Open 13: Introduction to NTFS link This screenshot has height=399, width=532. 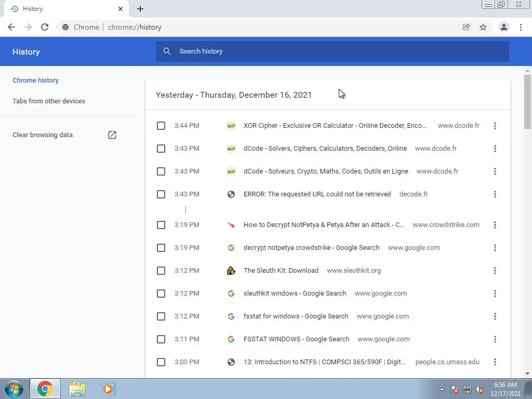click(324, 362)
